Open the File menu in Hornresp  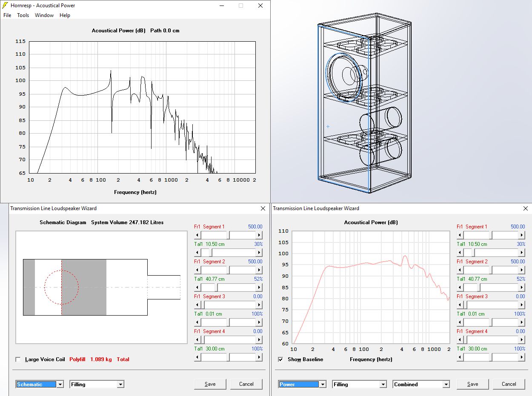[x=7, y=15]
